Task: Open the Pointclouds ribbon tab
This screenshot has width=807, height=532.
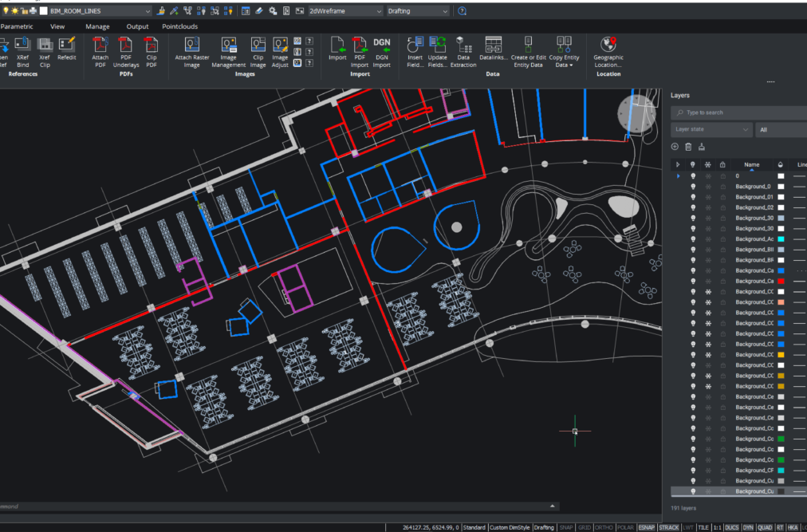Action: coord(179,26)
